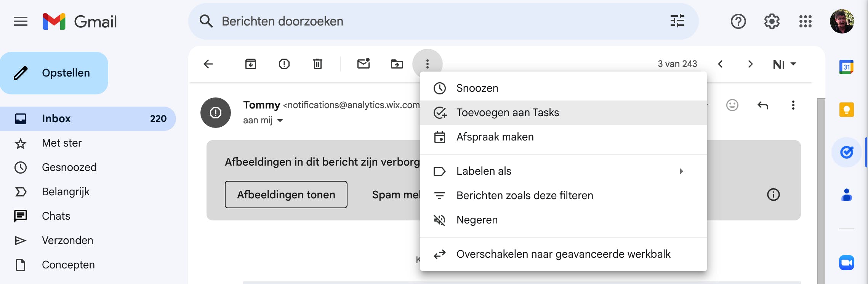Expand recipient details next to 'aan mij'
Viewport: 868px width, 284px height.
280,121
